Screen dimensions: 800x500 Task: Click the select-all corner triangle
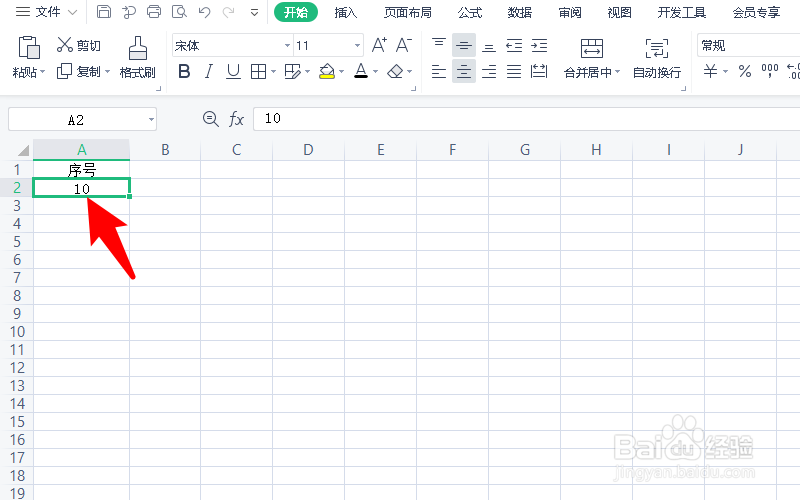[23, 150]
